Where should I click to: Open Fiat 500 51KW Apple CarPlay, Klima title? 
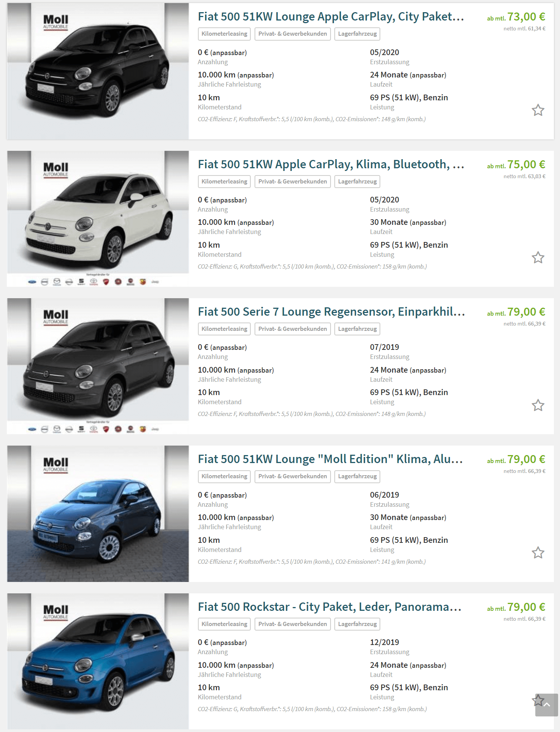pyautogui.click(x=331, y=164)
